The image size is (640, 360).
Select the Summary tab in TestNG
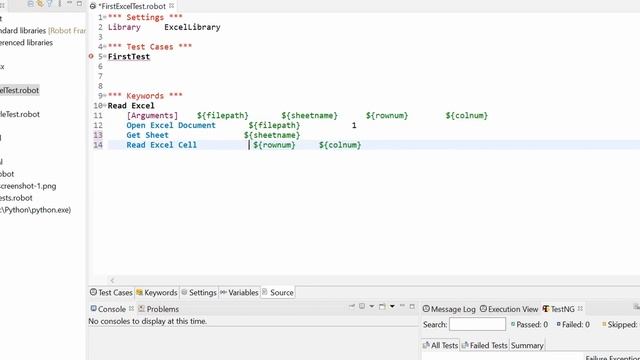tap(527, 345)
